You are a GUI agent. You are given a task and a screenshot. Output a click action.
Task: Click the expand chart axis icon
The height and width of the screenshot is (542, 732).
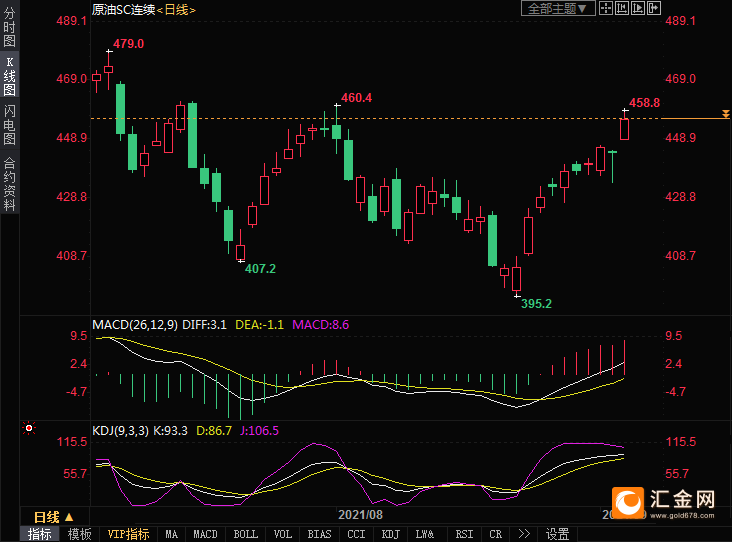(638, 8)
